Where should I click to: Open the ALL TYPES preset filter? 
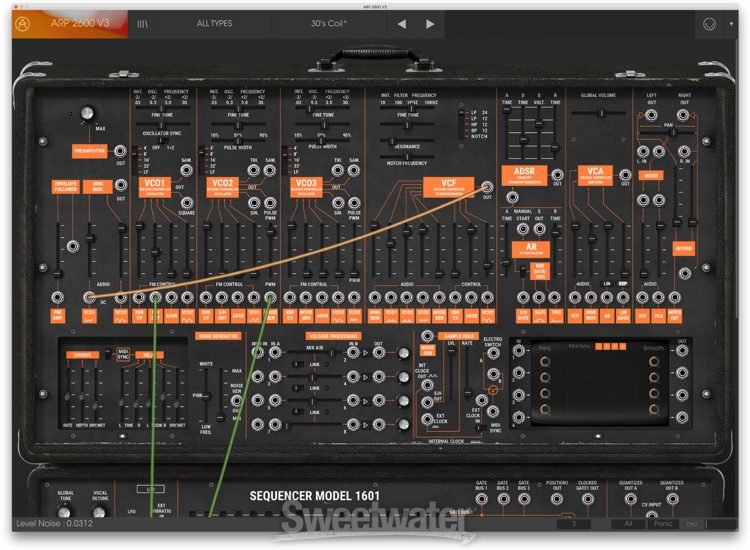point(214,23)
